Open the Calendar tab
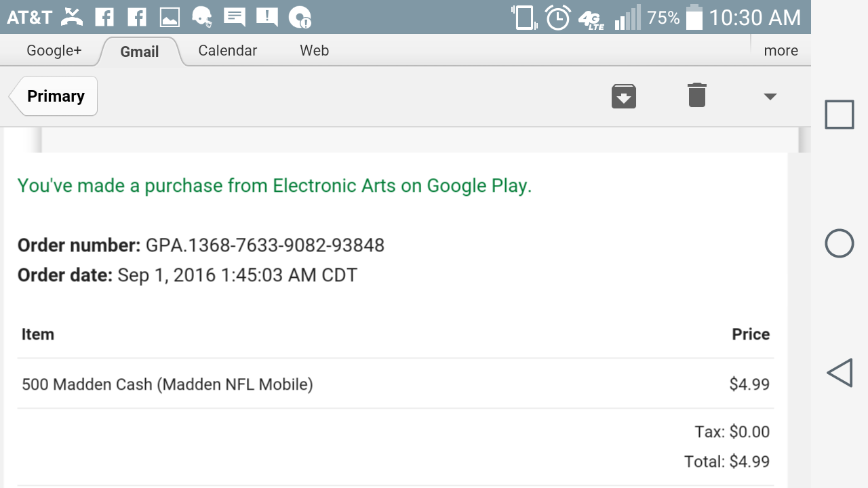The height and width of the screenshot is (488, 868). (228, 51)
